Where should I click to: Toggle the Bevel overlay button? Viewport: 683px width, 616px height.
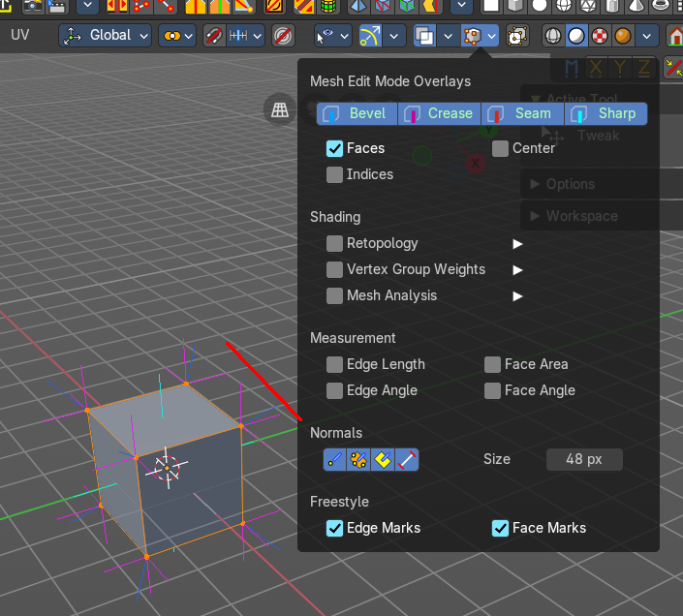(357, 114)
